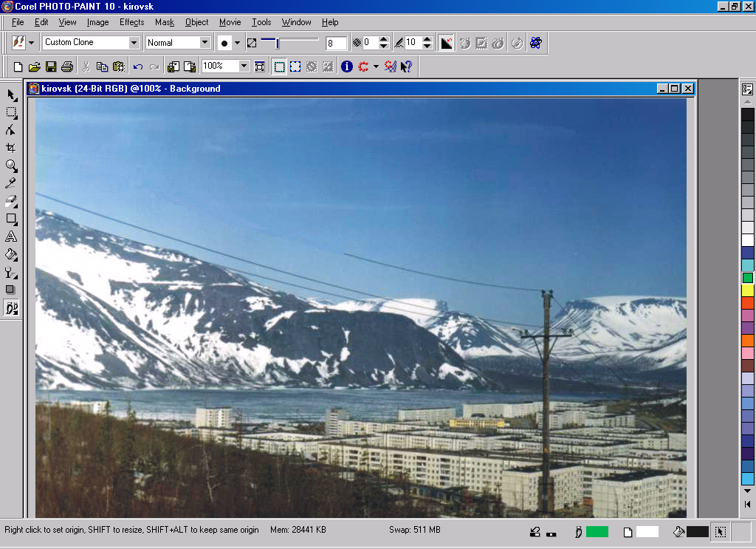
Task: Select the Interactive Dropshadow tool
Action: pyautogui.click(x=11, y=290)
